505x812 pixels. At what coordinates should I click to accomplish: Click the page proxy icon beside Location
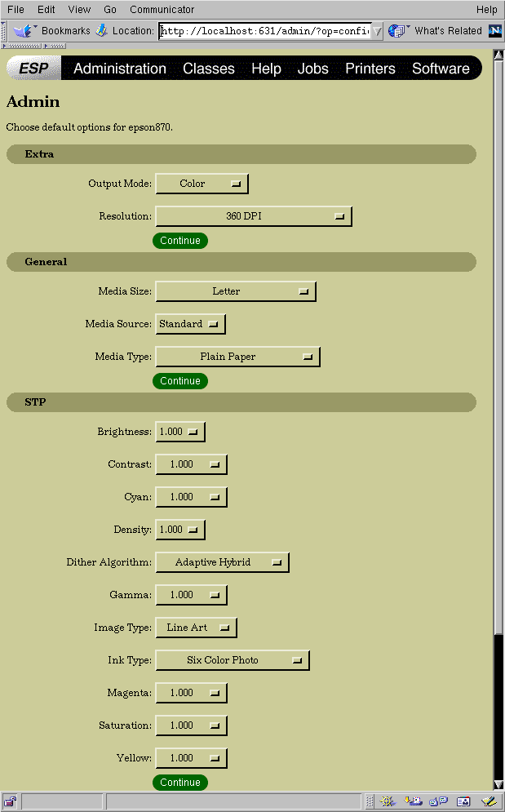tap(101, 31)
